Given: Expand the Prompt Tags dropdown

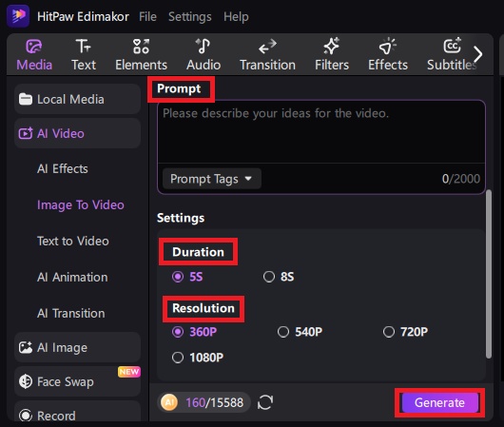Looking at the screenshot, I should tap(211, 179).
